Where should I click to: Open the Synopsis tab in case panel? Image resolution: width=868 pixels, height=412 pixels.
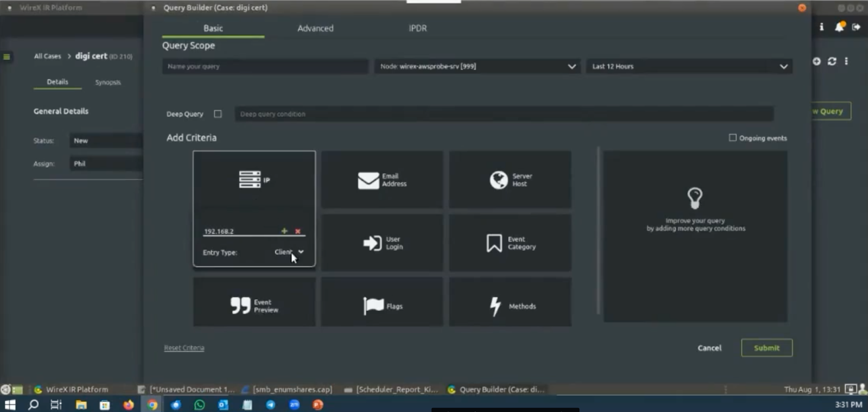coord(108,83)
